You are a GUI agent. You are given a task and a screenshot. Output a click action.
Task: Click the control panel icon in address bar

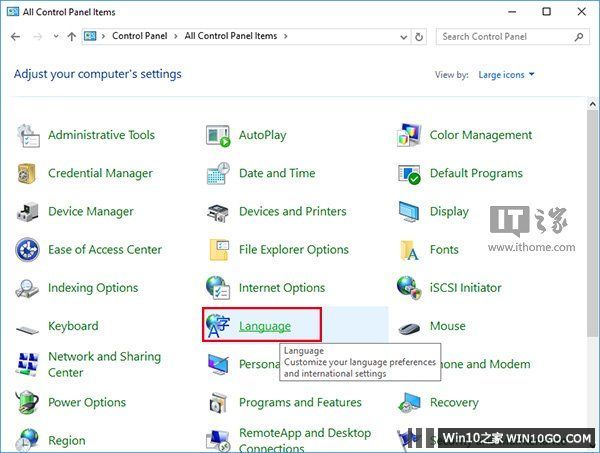click(x=90, y=36)
